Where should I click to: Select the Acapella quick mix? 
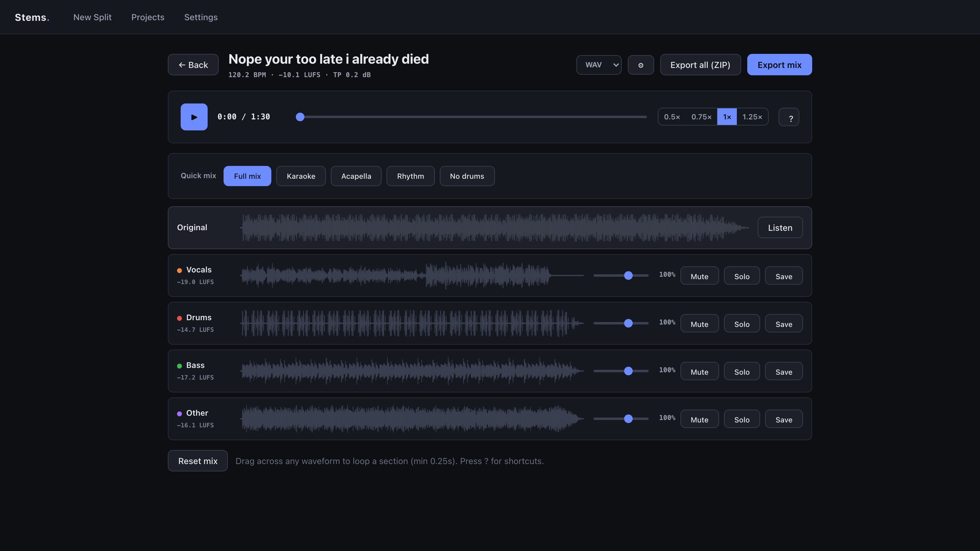pyautogui.click(x=356, y=176)
